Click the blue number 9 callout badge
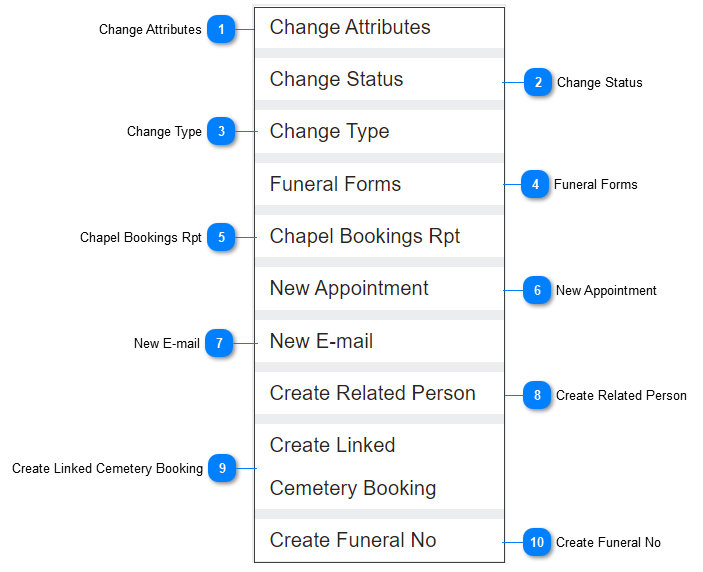 point(222,468)
